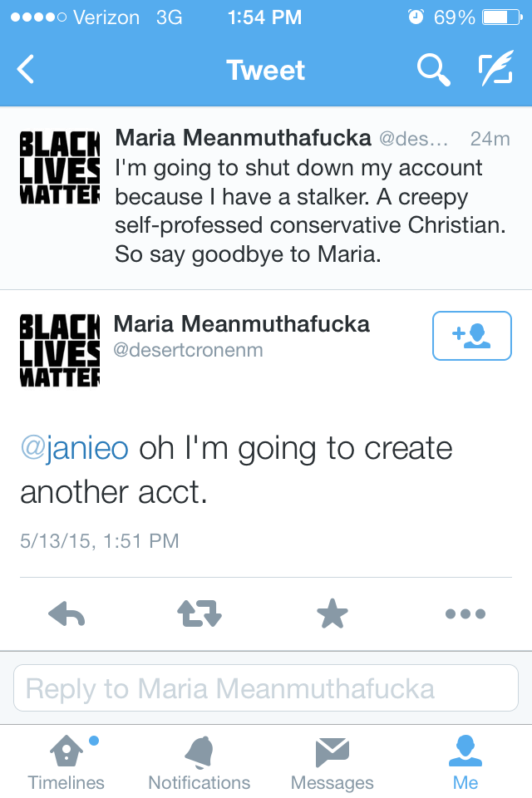This screenshot has width=532, height=798.
Task: Tap the @janieo mention link
Action: pos(74,448)
